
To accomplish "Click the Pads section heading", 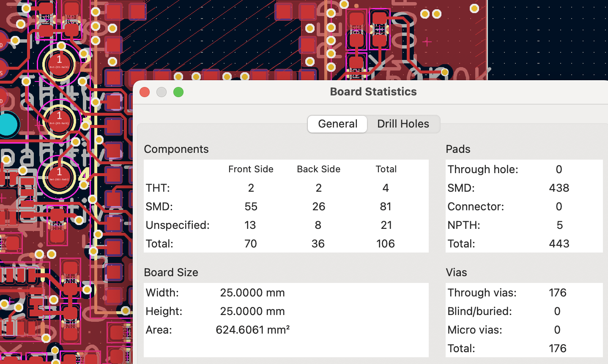I will [x=458, y=149].
